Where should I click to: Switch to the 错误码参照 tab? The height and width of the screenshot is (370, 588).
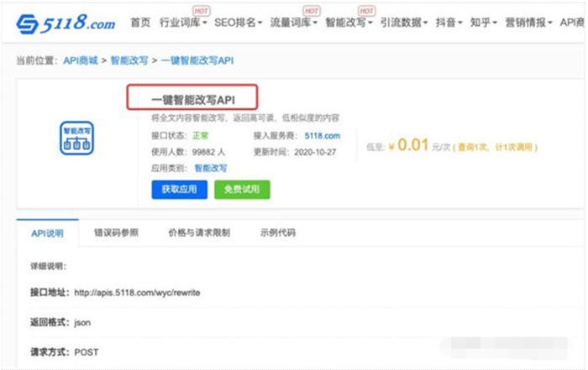pyautogui.click(x=116, y=233)
